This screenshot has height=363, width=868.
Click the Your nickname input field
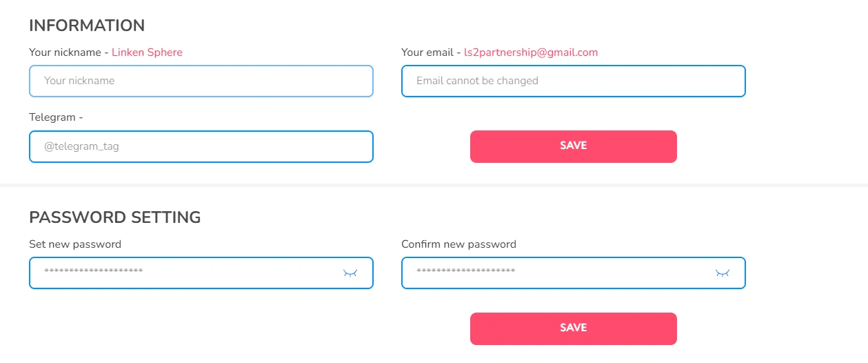click(201, 81)
